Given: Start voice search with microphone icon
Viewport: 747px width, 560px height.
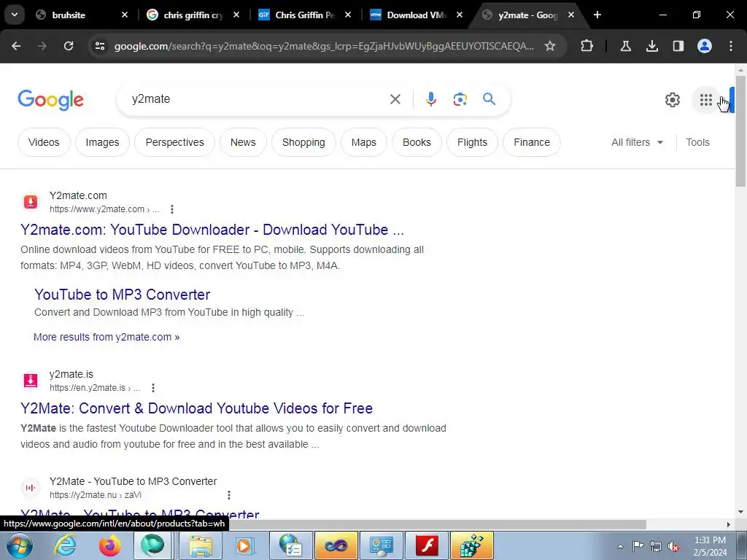Looking at the screenshot, I should pyautogui.click(x=430, y=99).
